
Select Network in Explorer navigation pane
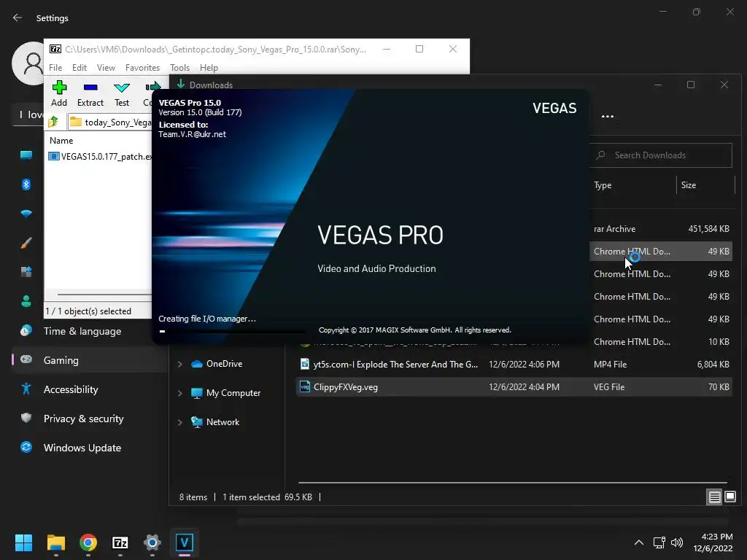click(x=222, y=422)
